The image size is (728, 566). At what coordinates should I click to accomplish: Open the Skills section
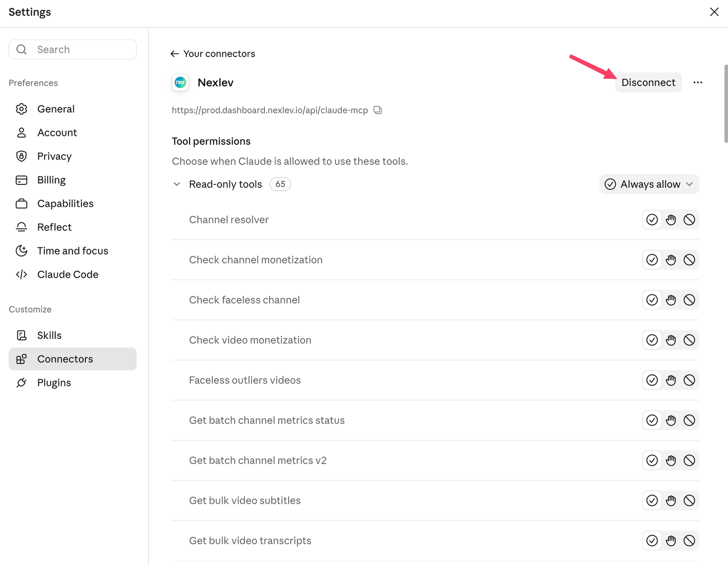72,335
